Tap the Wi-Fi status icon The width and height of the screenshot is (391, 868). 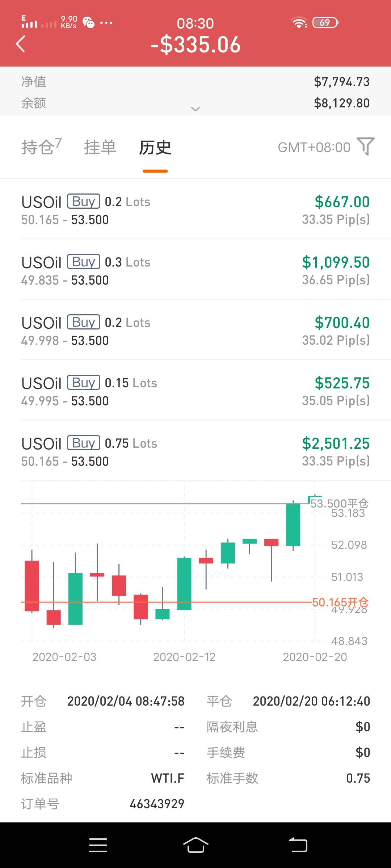[299, 23]
